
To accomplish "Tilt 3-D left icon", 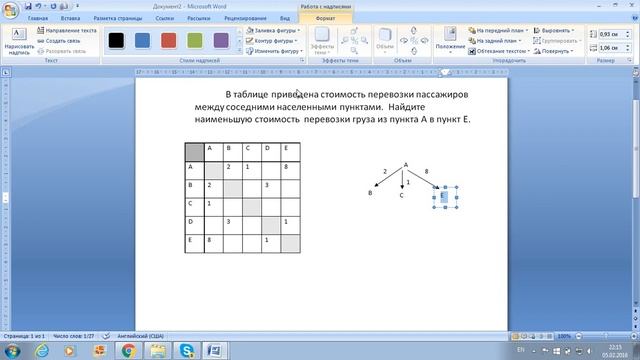I will [x=404, y=40].
